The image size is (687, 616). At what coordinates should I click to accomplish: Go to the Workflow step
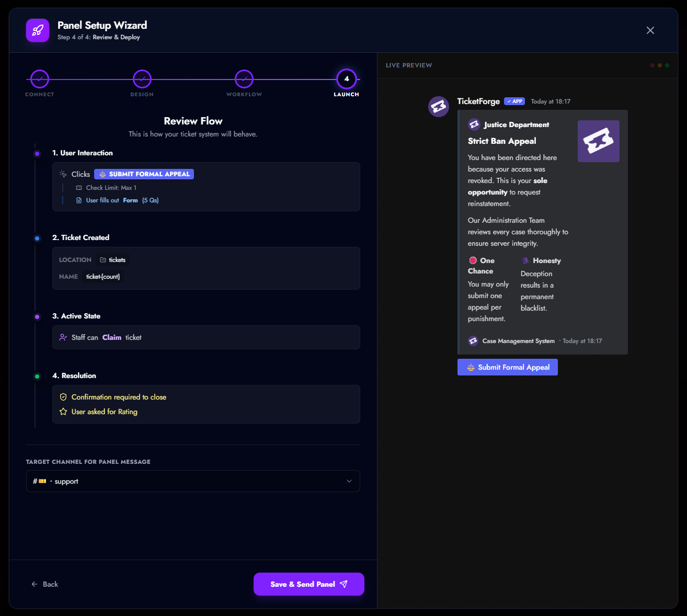pos(244,79)
